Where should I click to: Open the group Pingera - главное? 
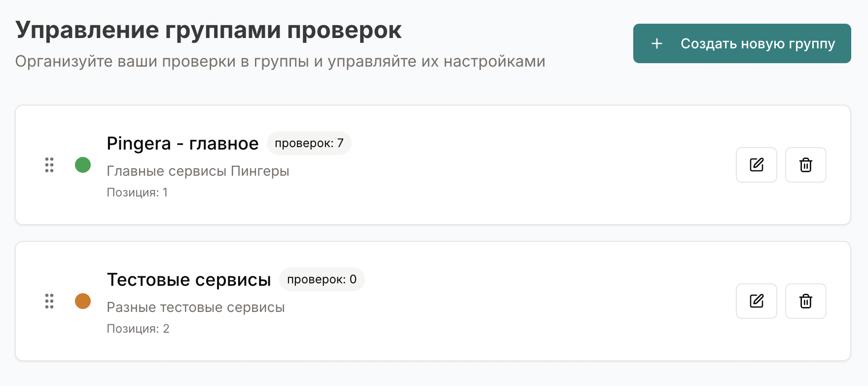pyautogui.click(x=182, y=143)
